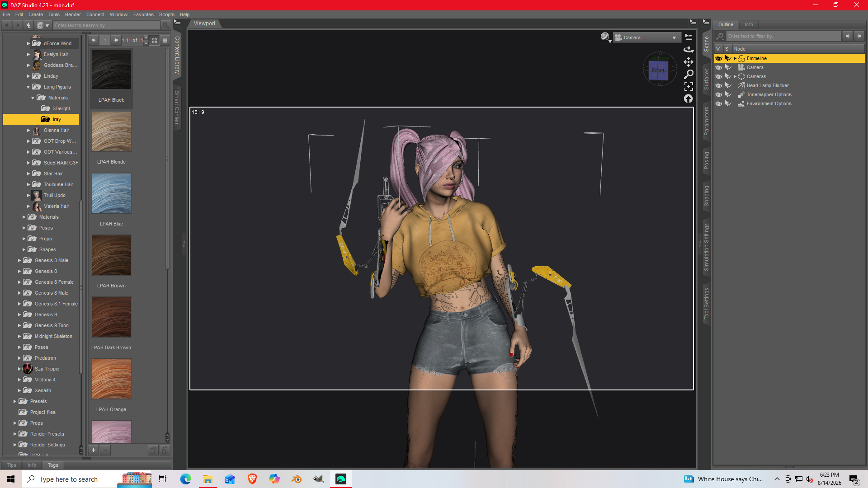Open Brave browser from the taskbar
This screenshot has width=868, height=488.
point(252,479)
